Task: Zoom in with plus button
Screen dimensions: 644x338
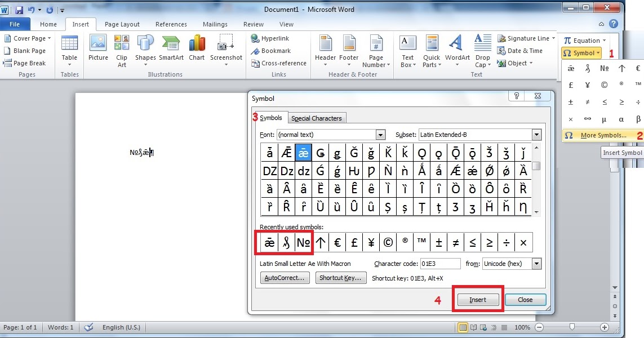Action: [x=604, y=327]
